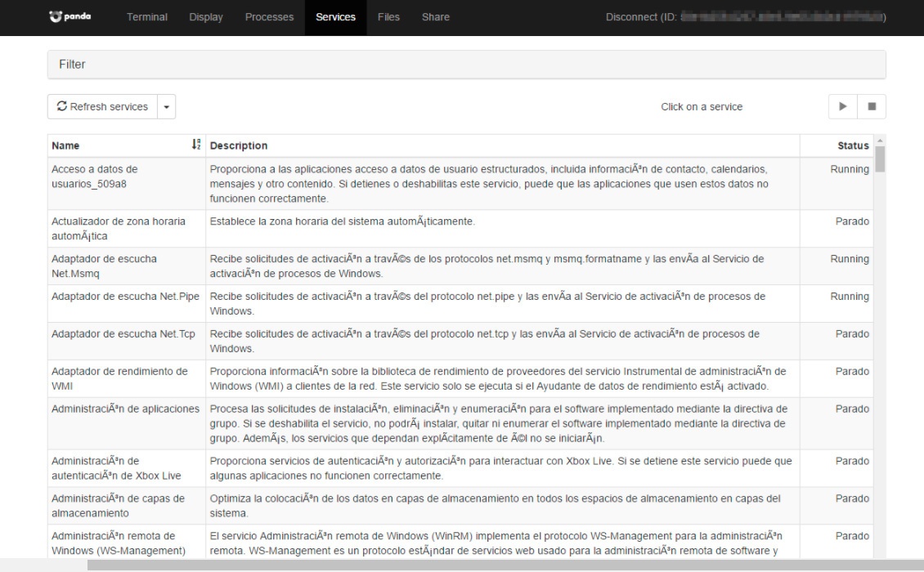
Task: Open the Share tab
Action: tap(436, 17)
